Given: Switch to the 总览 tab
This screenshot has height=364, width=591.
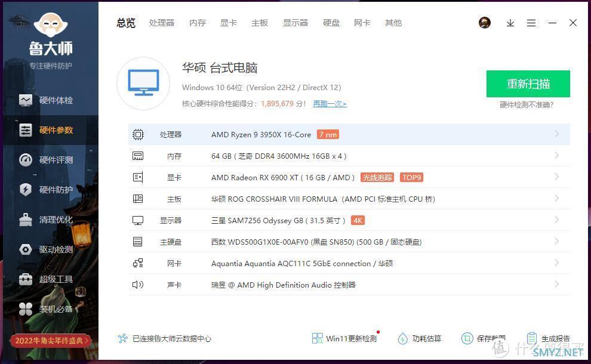Looking at the screenshot, I should pyautogui.click(x=126, y=23).
